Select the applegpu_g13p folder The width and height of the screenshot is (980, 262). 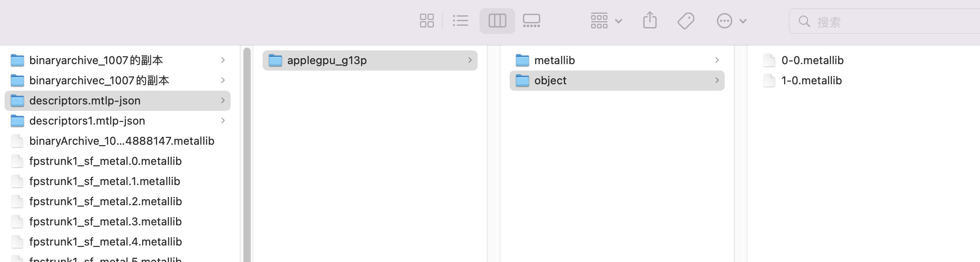click(x=327, y=60)
